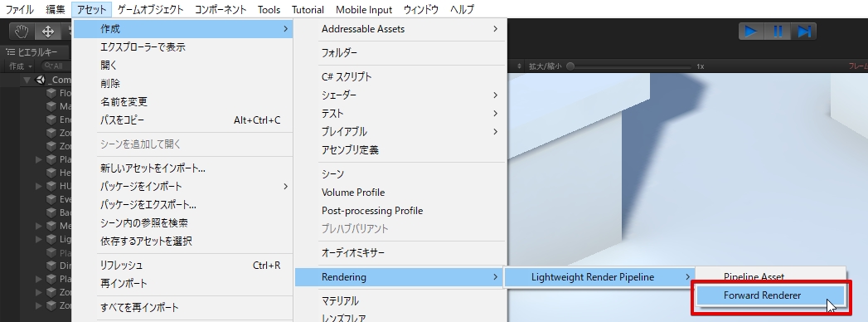Choose エクスプローラーで表示

tap(182, 47)
